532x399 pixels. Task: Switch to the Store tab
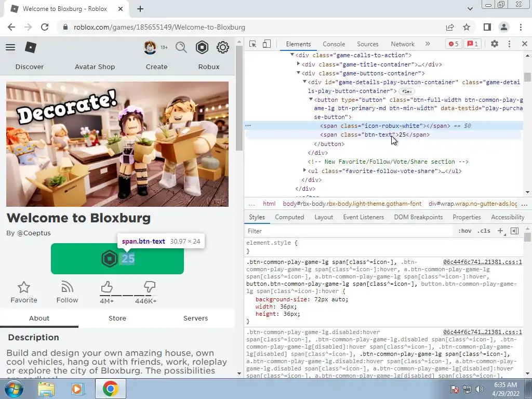coord(117,318)
